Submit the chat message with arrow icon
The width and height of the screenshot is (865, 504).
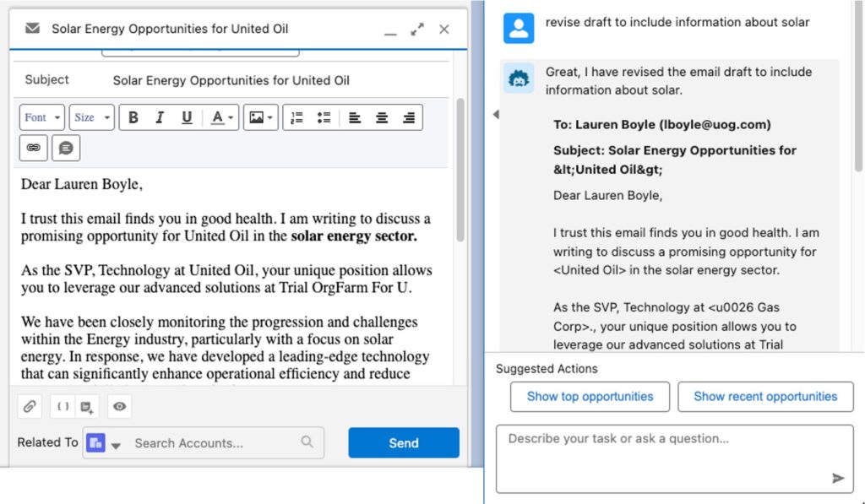coord(838,478)
